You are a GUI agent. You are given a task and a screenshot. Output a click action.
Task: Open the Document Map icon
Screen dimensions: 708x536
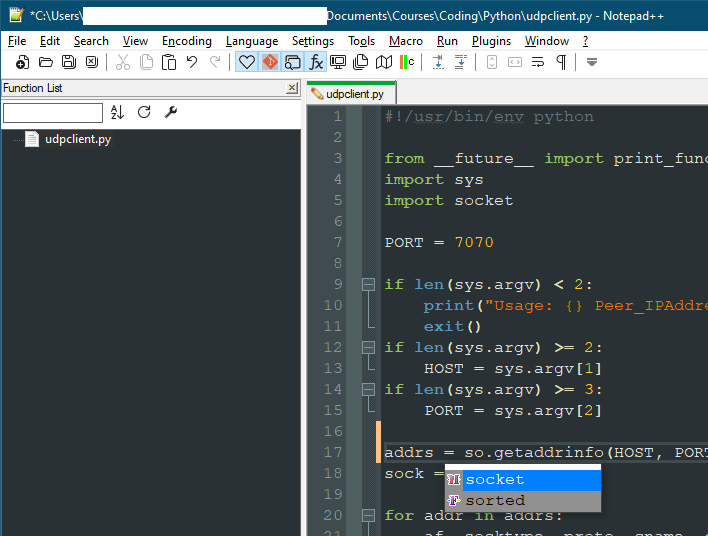(x=384, y=62)
